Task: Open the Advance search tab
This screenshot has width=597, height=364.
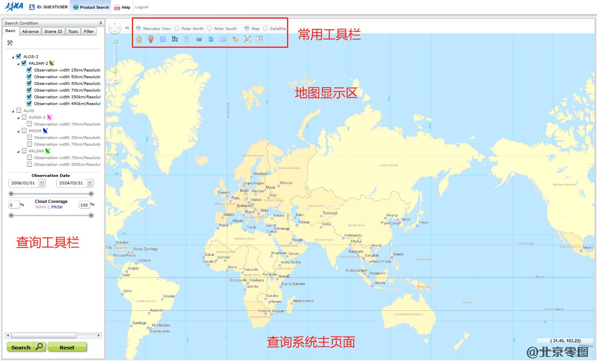Action: pos(30,32)
